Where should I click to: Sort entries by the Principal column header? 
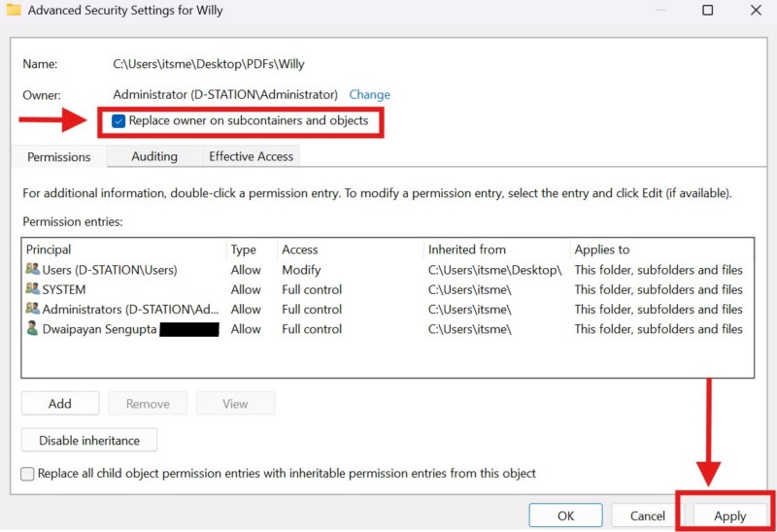123,249
